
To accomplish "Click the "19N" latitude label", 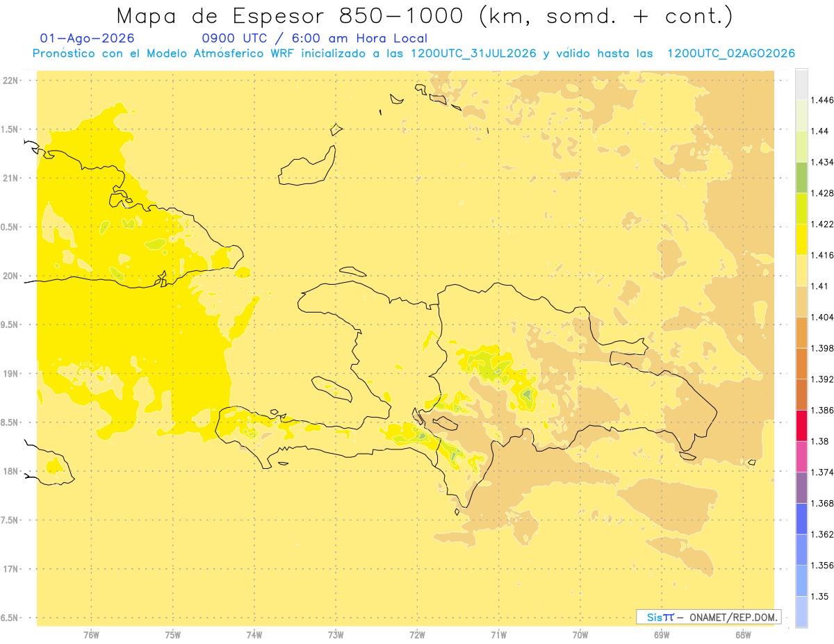I will [10, 374].
